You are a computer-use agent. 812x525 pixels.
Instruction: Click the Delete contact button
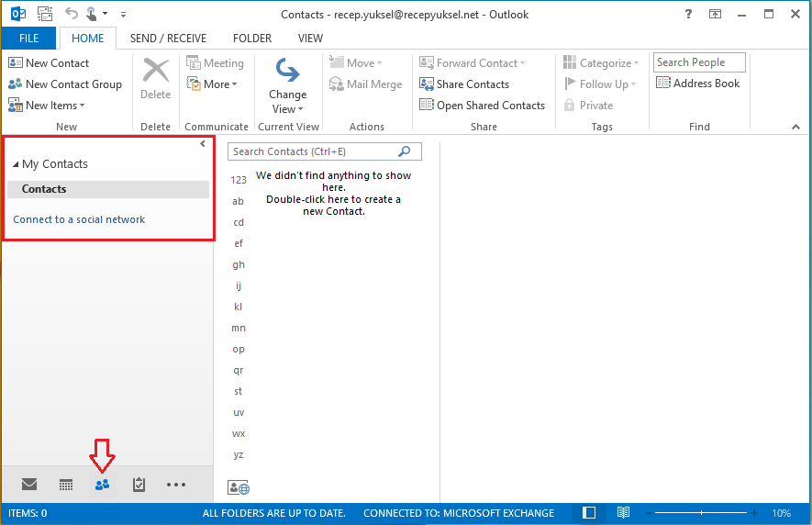point(155,79)
